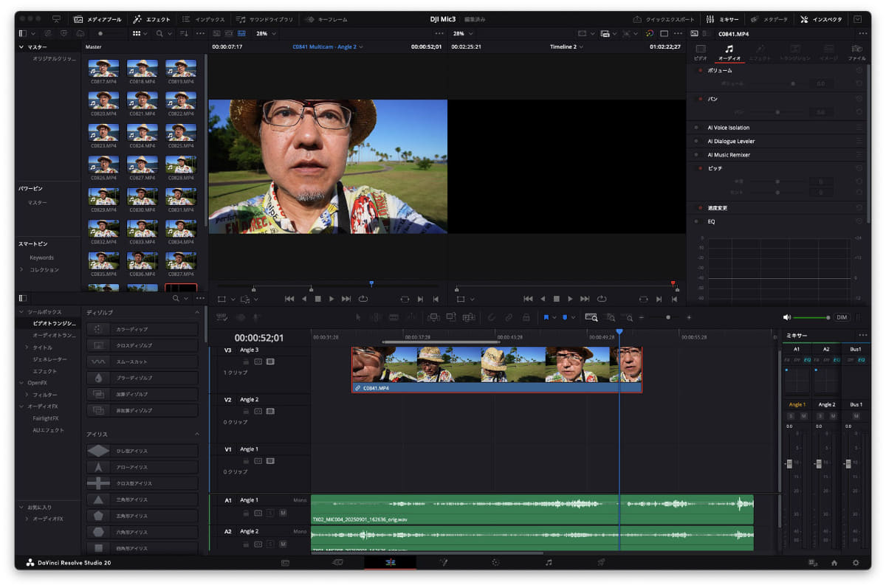This screenshot has height=588, width=886.
Task: Open the C0841 Multicam Angle 2 dropdown
Action: click(325, 46)
